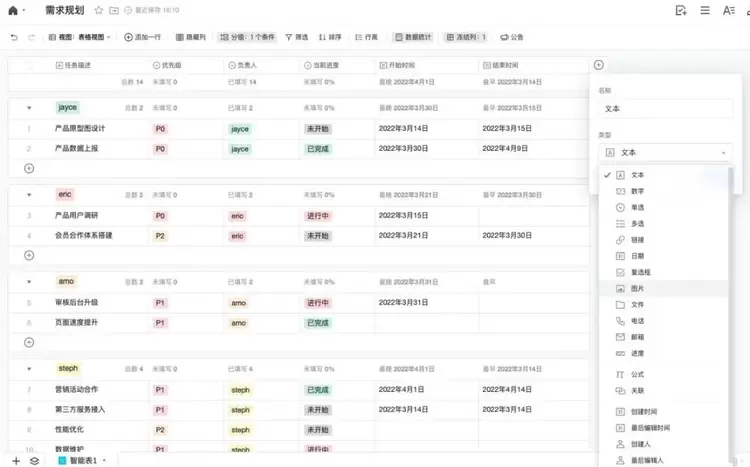
Task: Click the column name input field containing 文本
Action: point(665,109)
